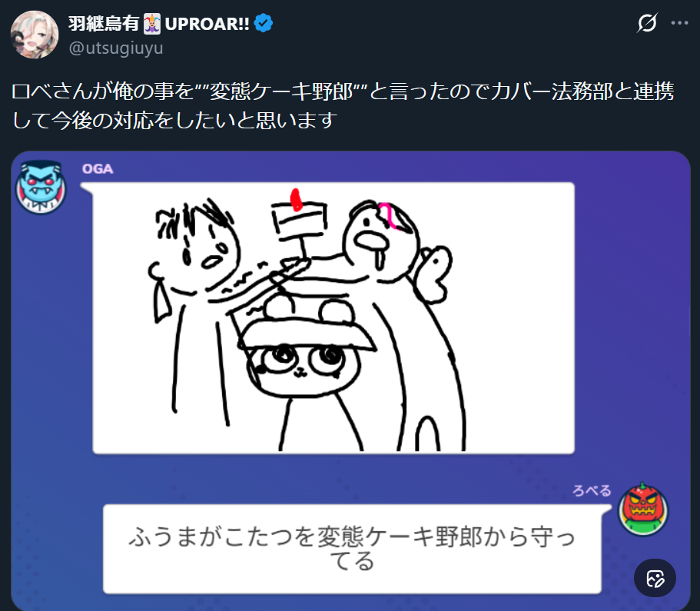Click the Grok slash-circle icon
The width and height of the screenshot is (700, 611).
(647, 23)
